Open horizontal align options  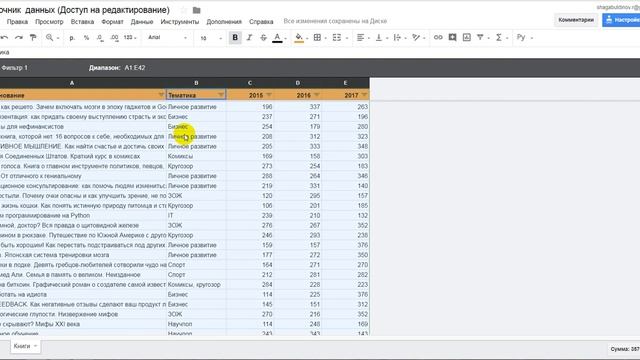click(362, 38)
